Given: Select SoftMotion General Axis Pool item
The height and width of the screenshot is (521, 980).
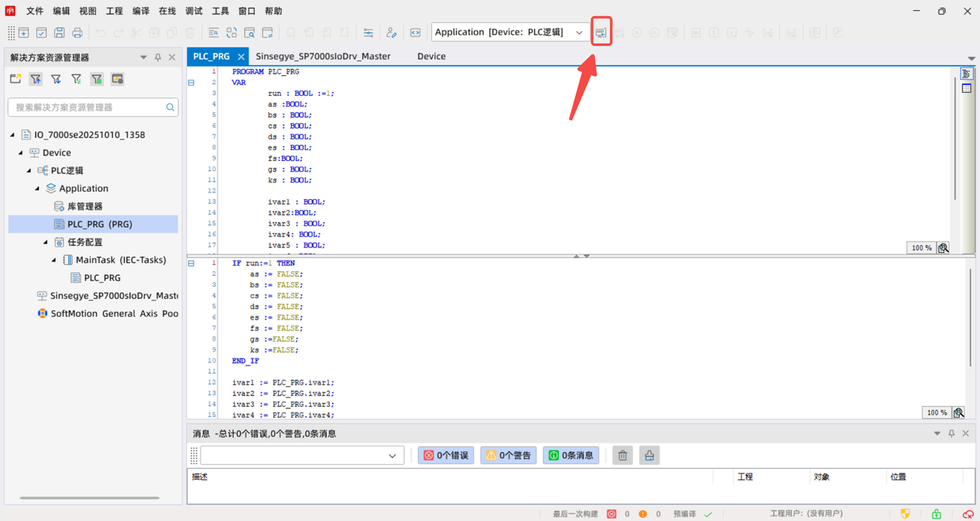Looking at the screenshot, I should [114, 314].
